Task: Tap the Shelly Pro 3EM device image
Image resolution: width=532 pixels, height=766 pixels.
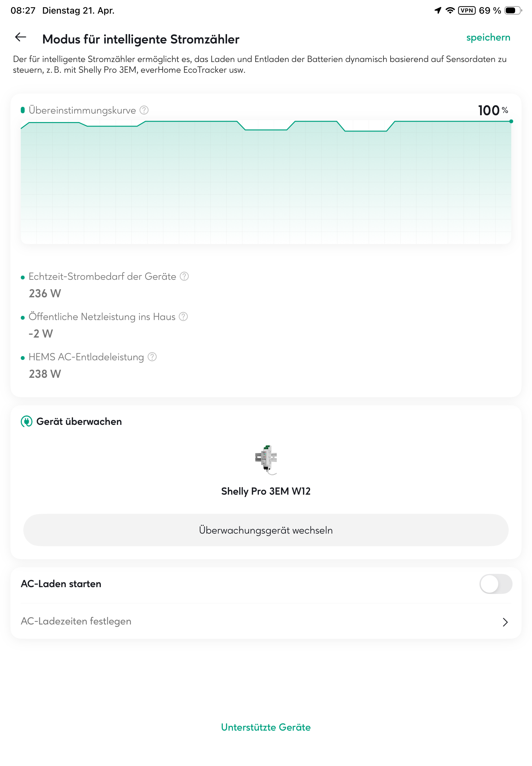Action: (266, 459)
